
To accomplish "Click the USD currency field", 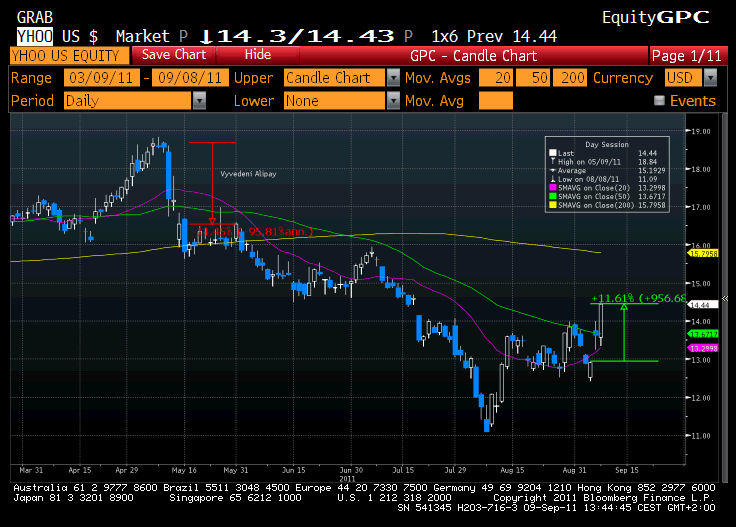I will [x=683, y=78].
